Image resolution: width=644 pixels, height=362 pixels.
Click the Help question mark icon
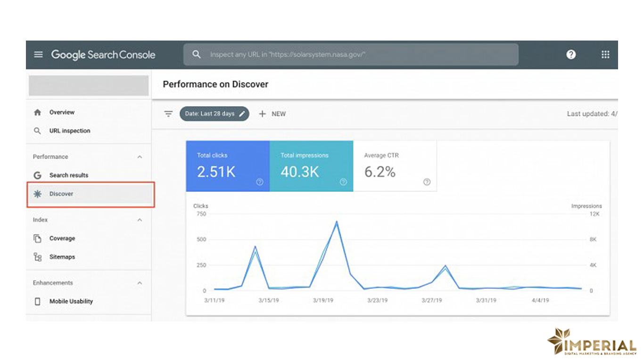(571, 55)
